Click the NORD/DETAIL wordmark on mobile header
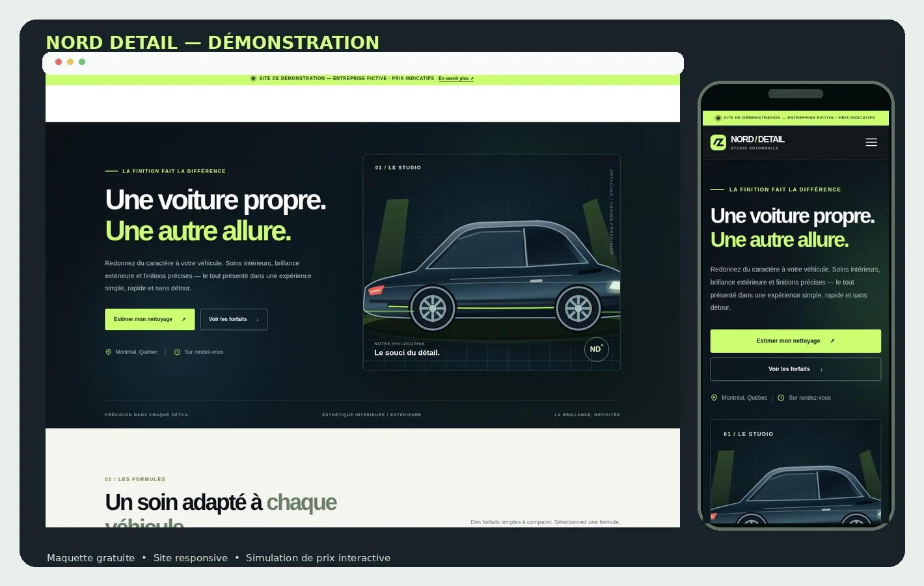Viewport: 924px width, 586px height. click(757, 139)
